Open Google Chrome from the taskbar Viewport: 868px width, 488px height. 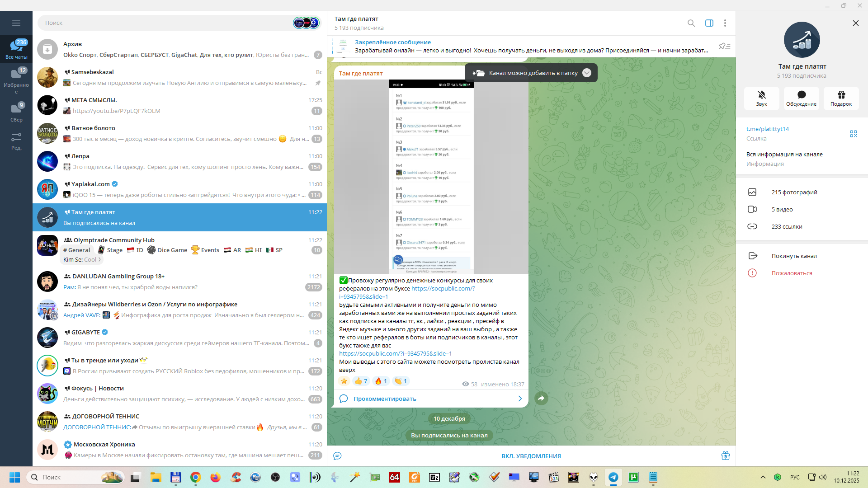[x=195, y=477]
